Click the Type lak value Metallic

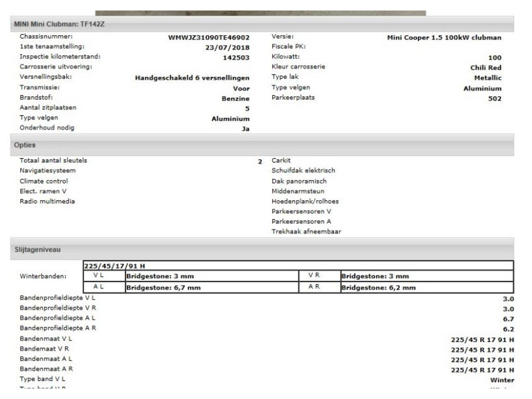[x=488, y=78]
